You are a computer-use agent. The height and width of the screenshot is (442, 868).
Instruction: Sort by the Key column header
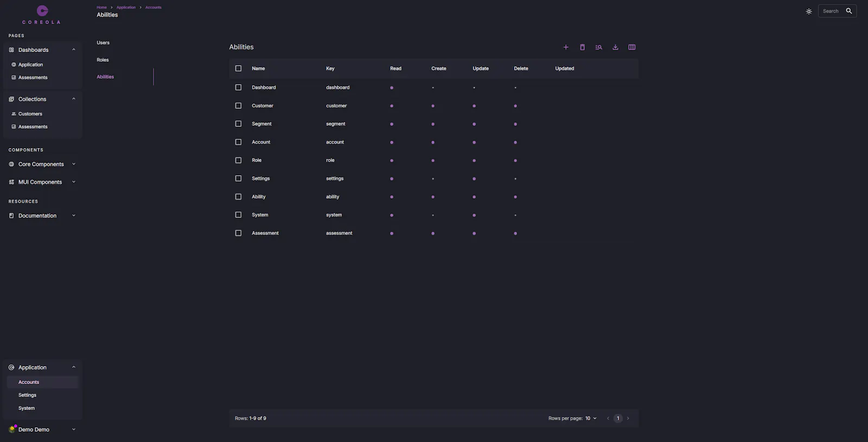[330, 68]
